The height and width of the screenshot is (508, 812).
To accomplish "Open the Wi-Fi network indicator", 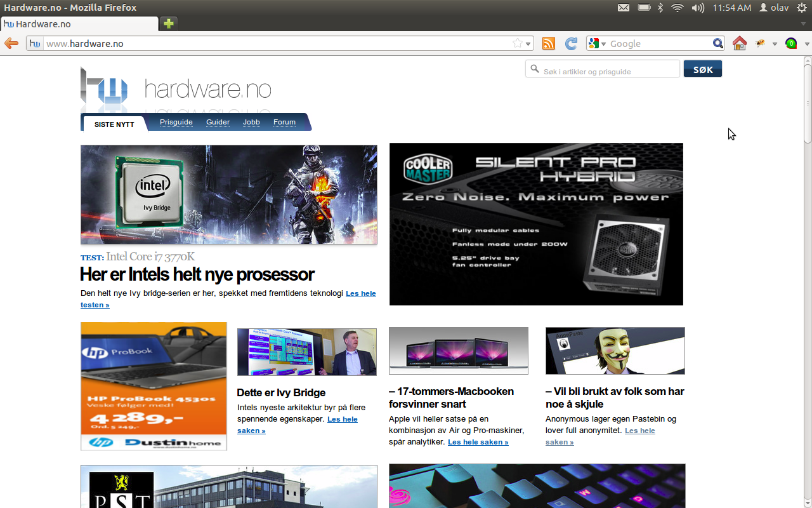I will tap(678, 8).
